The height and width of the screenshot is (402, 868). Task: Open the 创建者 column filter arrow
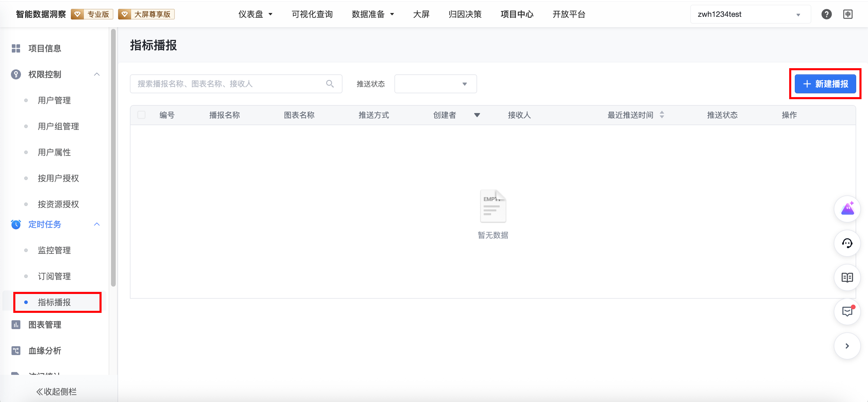coord(477,115)
